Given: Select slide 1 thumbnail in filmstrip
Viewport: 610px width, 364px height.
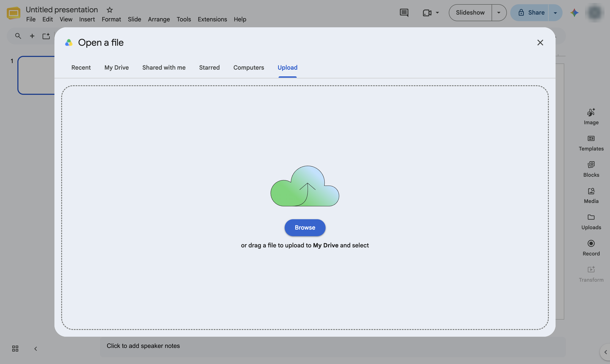Looking at the screenshot, I should 36,75.
